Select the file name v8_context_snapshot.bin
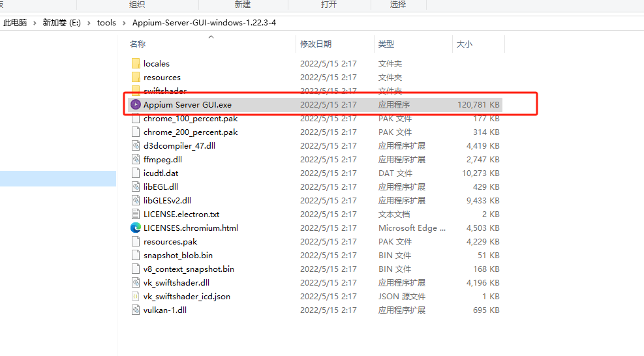This screenshot has width=644, height=356. click(189, 269)
